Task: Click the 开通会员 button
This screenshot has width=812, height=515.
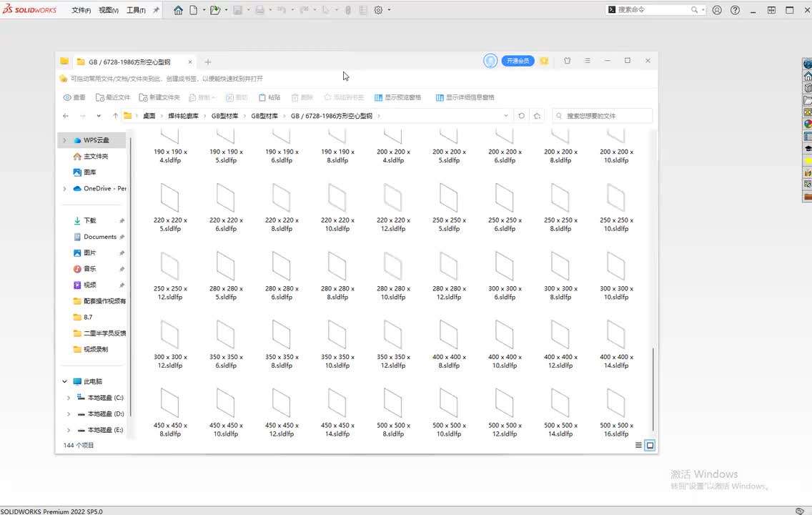Action: pyautogui.click(x=518, y=61)
